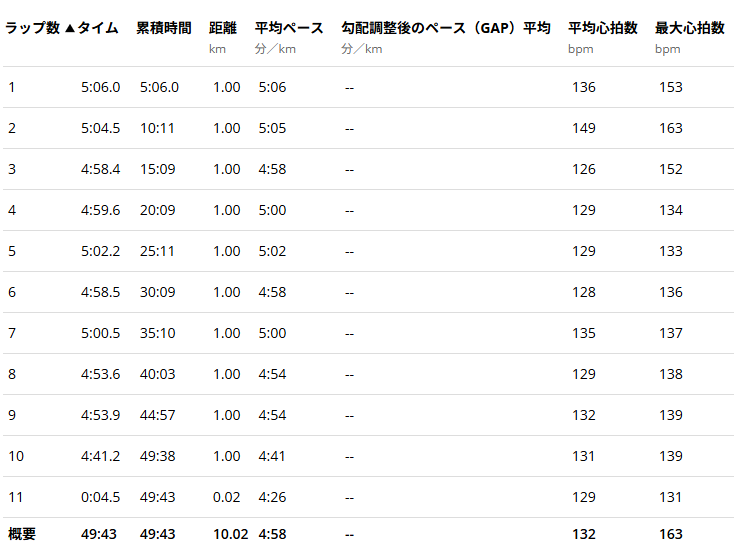734x555 pixels.
Task: Click lap 10 time value 4:41.2
Action: pos(100,456)
